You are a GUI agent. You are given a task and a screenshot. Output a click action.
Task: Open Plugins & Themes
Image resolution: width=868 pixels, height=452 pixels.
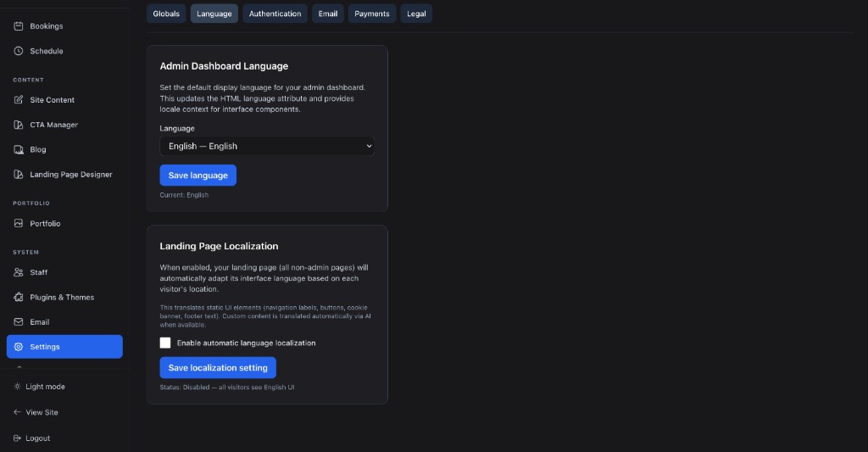[x=64, y=297]
